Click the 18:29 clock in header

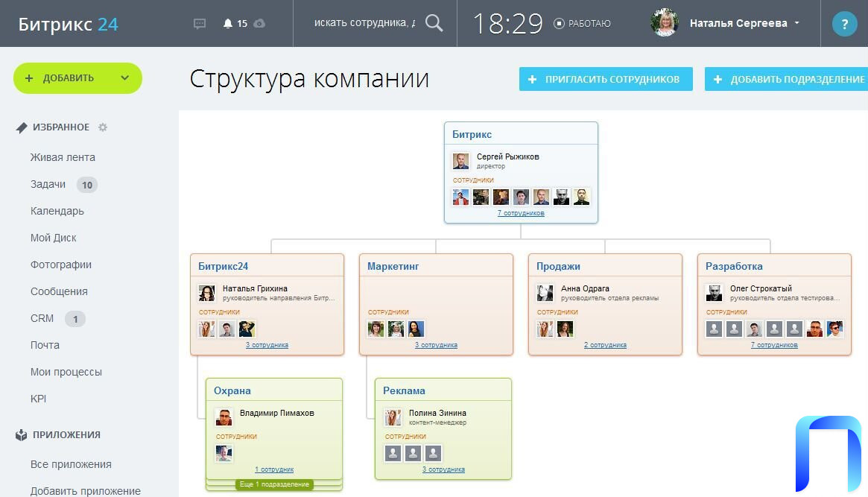pyautogui.click(x=507, y=24)
